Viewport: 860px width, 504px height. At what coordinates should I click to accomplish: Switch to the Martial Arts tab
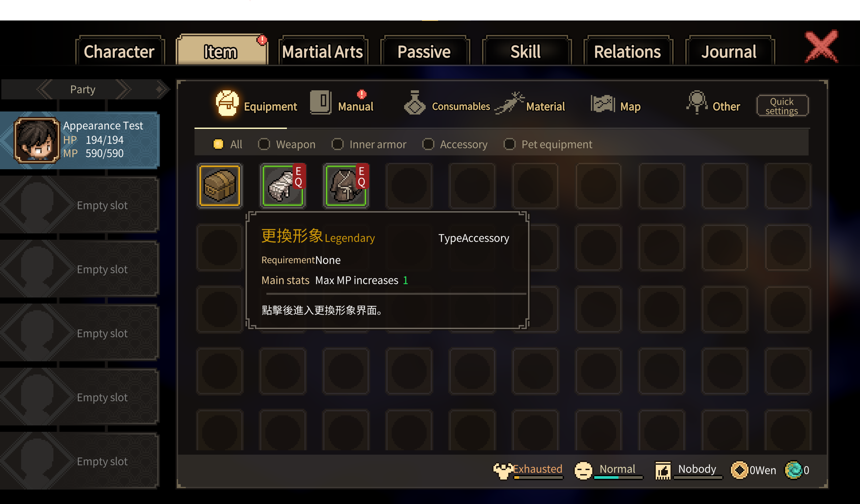[x=323, y=51]
